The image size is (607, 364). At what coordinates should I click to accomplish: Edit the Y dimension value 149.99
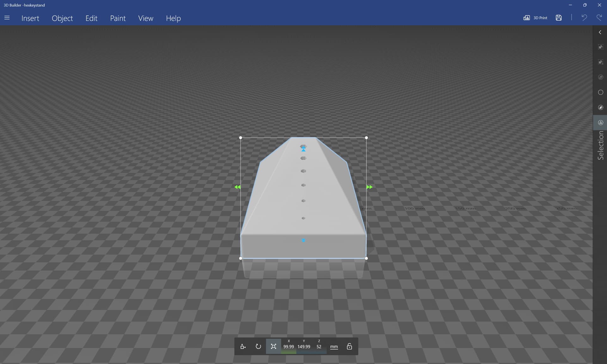(304, 347)
